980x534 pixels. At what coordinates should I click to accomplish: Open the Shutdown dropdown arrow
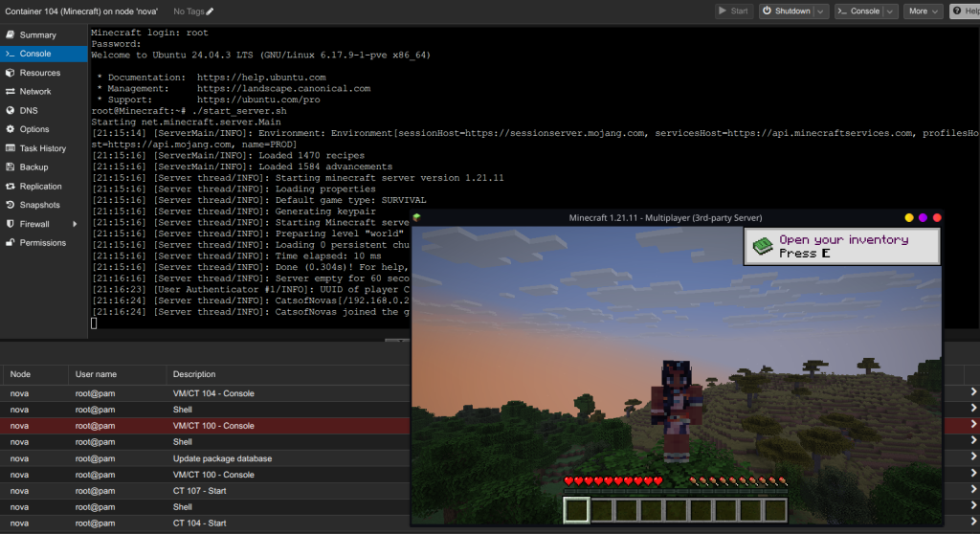pyautogui.click(x=819, y=11)
